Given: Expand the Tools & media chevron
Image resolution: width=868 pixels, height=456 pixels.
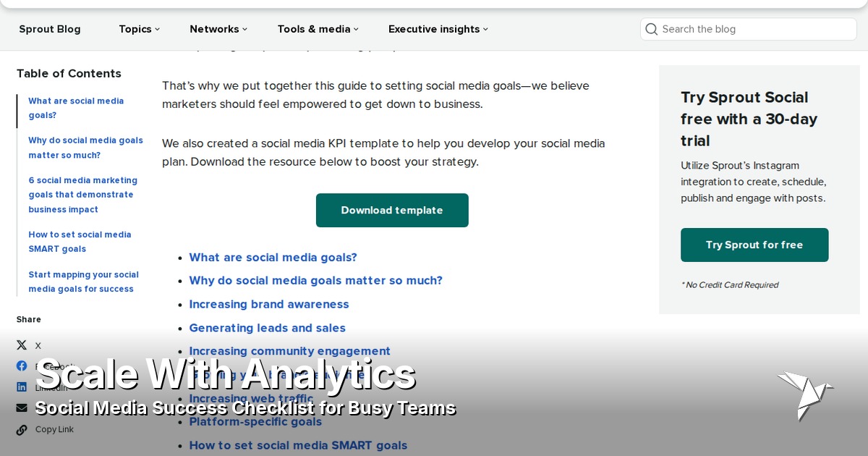Looking at the screenshot, I should point(356,29).
